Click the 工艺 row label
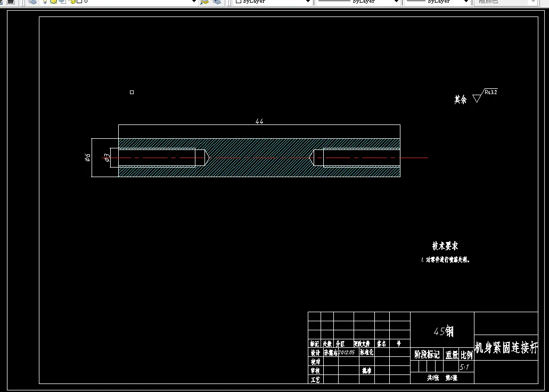Viewport: 549px width, 392px height. tap(315, 379)
